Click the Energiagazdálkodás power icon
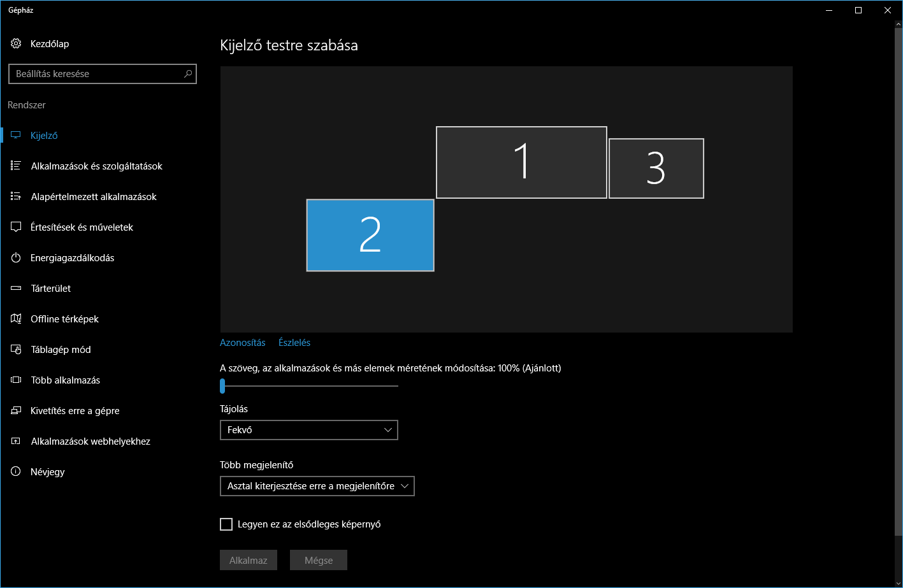Viewport: 903px width, 588px height. tap(16, 258)
